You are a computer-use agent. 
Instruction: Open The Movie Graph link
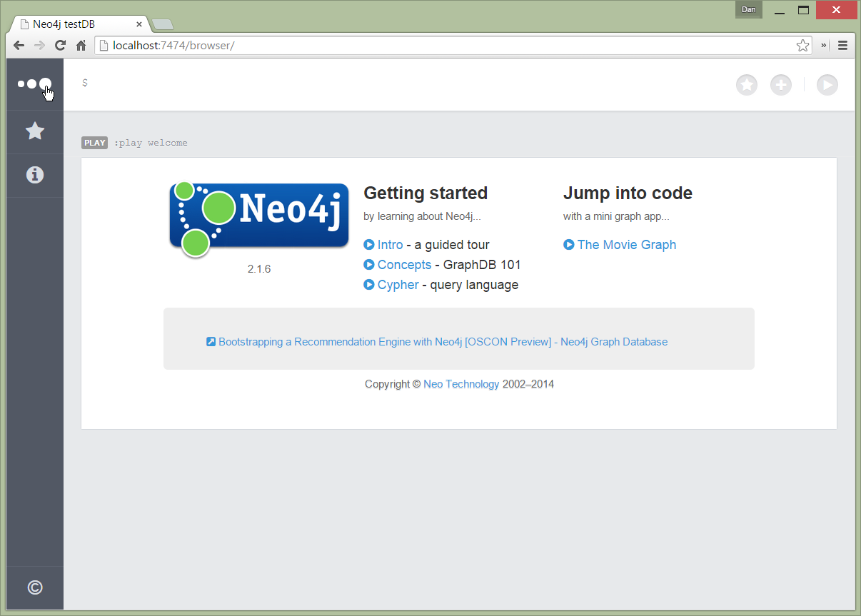pos(626,245)
